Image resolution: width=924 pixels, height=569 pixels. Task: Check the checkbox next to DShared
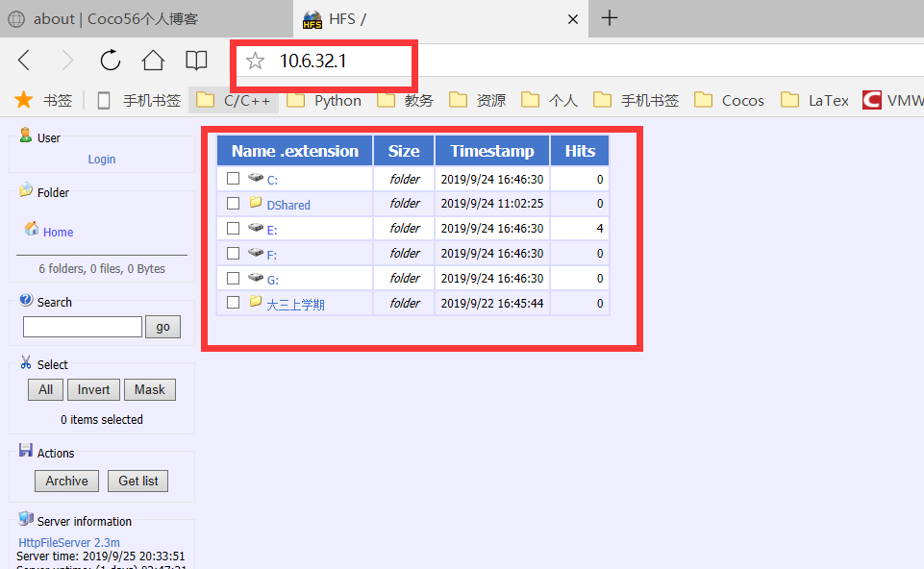pos(233,203)
